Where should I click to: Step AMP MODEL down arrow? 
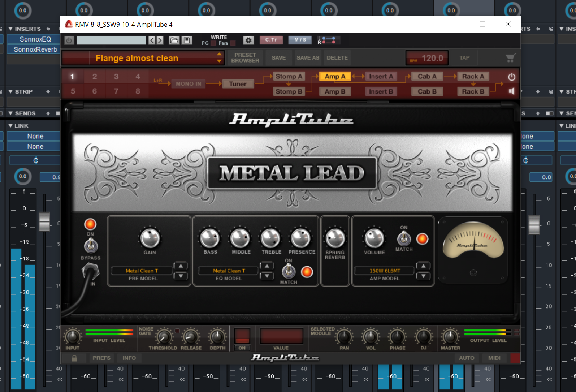423,276
